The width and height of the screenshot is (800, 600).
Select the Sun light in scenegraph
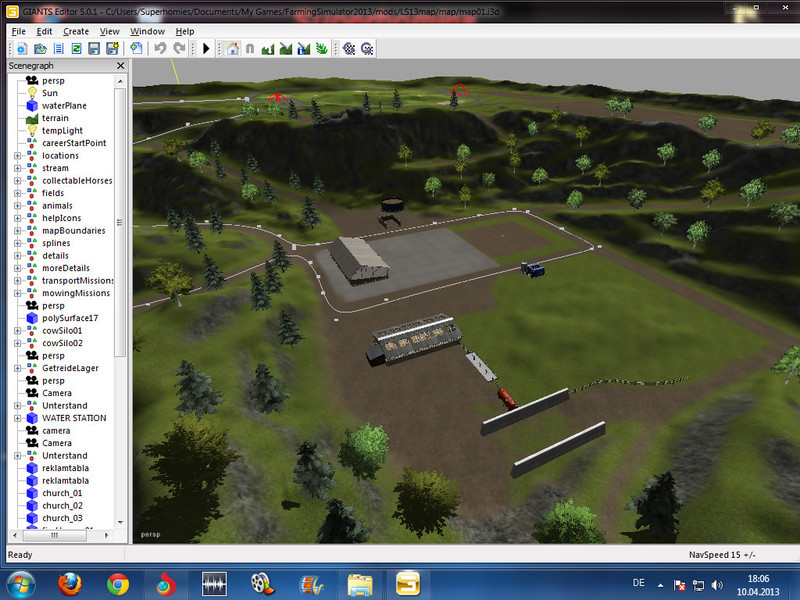(49, 93)
